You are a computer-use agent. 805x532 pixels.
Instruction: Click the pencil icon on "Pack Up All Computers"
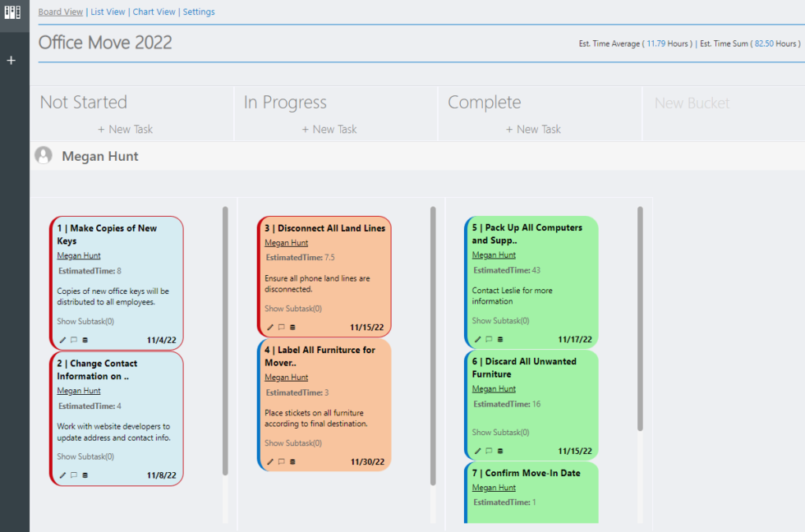[x=476, y=338]
